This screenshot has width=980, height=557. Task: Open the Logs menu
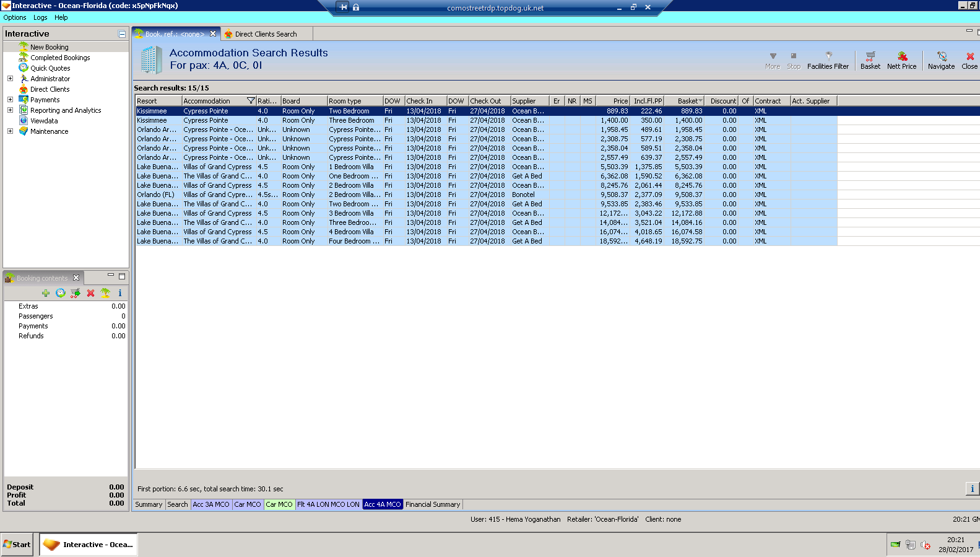click(x=40, y=17)
